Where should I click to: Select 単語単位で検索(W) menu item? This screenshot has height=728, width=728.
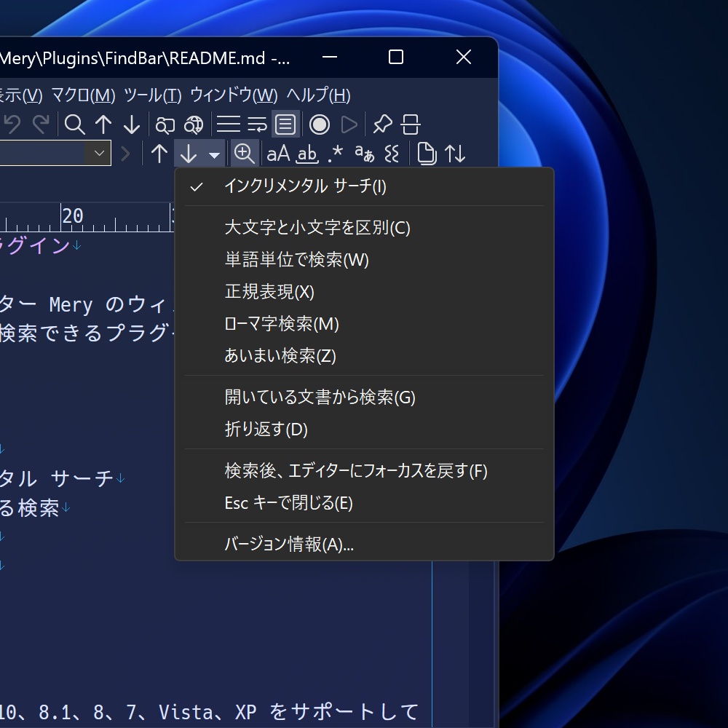click(364, 260)
